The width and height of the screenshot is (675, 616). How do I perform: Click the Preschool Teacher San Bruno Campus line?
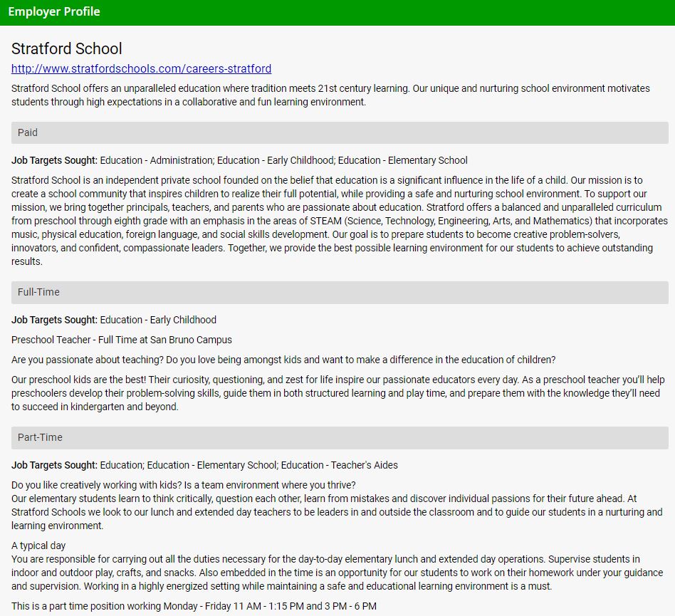click(x=122, y=340)
